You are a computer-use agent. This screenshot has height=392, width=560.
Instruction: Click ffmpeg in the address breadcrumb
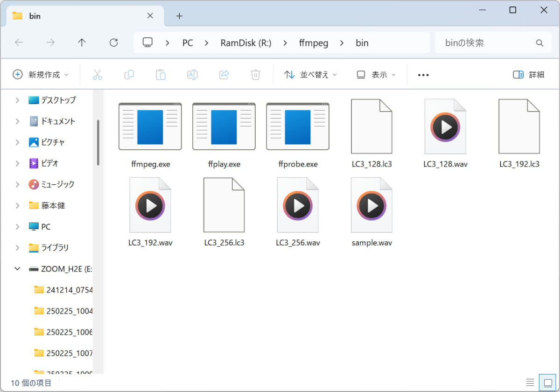point(314,43)
